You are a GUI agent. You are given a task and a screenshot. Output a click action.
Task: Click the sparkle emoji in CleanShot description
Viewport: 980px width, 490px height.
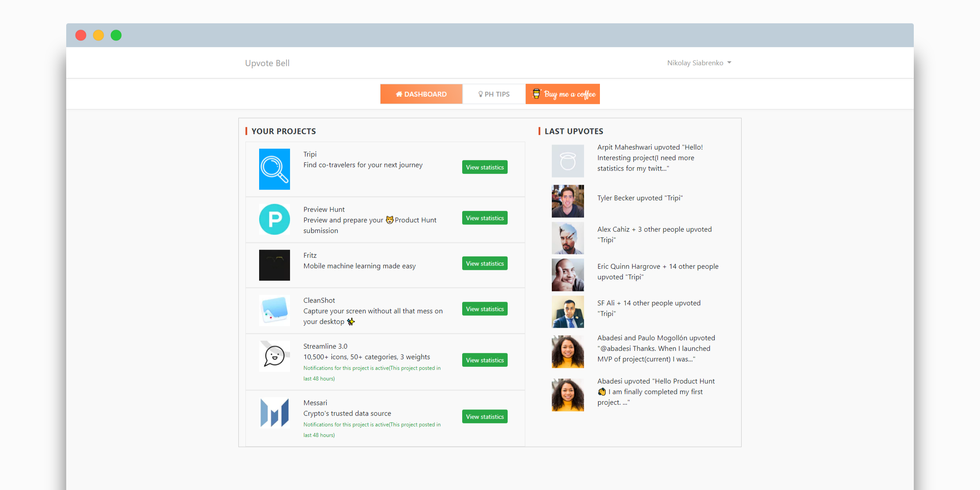click(351, 321)
